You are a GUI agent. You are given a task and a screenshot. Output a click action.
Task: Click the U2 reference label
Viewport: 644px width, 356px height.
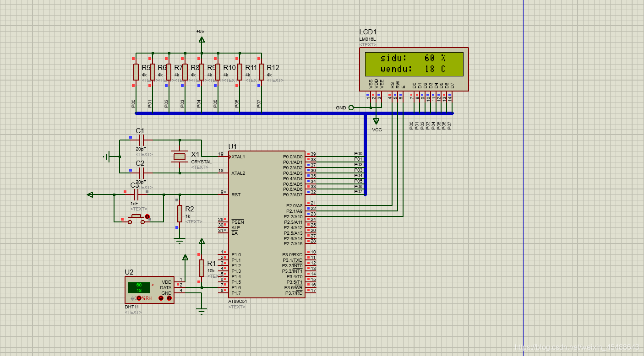[x=129, y=272]
